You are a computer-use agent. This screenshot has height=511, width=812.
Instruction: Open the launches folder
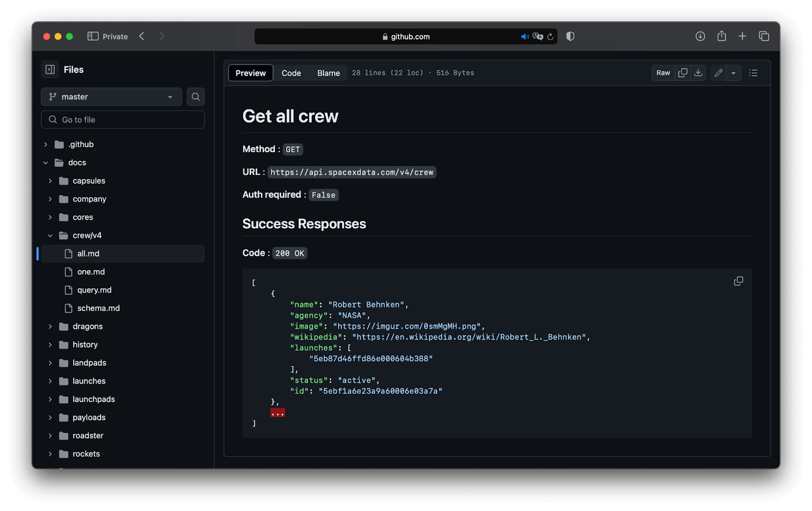tap(89, 381)
